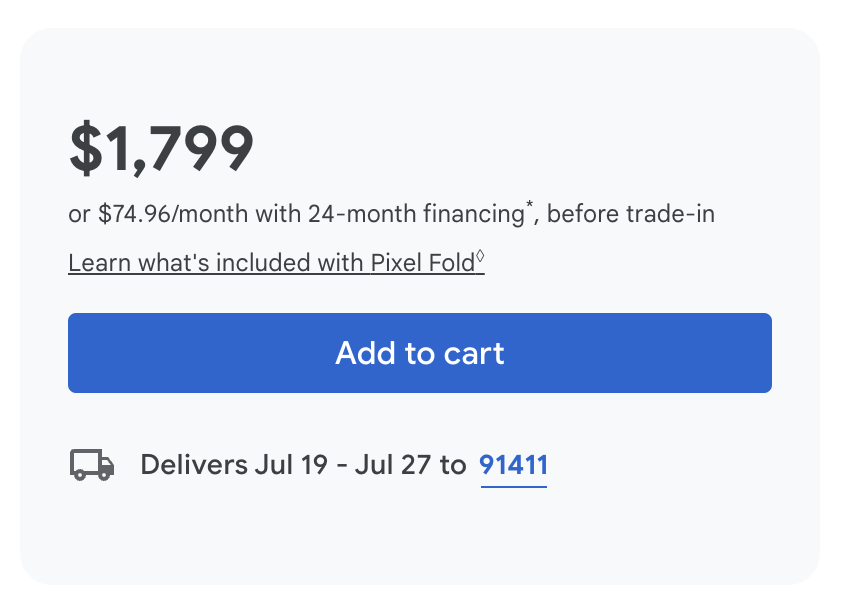Click the delivery truck icon
The height and width of the screenshot is (608, 848).
[92, 465]
